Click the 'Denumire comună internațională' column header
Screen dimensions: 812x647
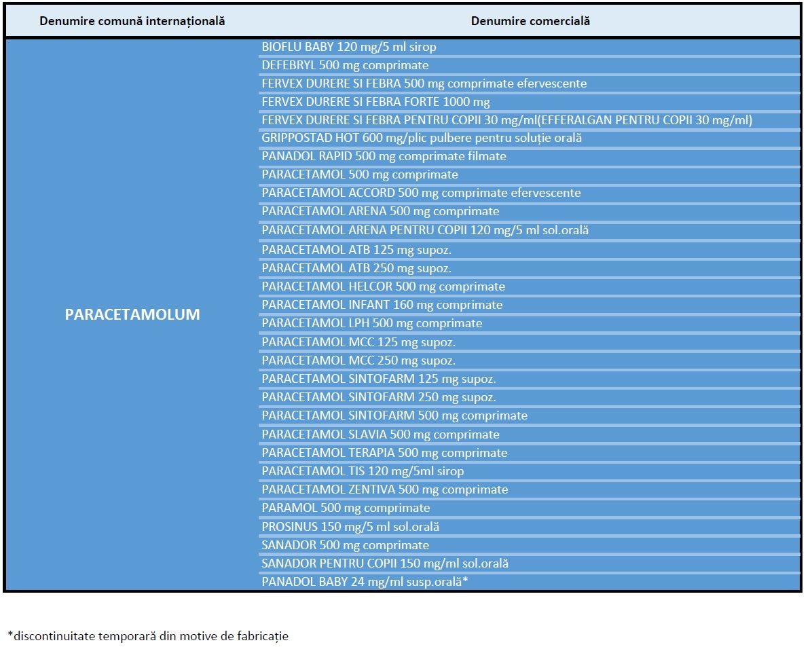132,21
